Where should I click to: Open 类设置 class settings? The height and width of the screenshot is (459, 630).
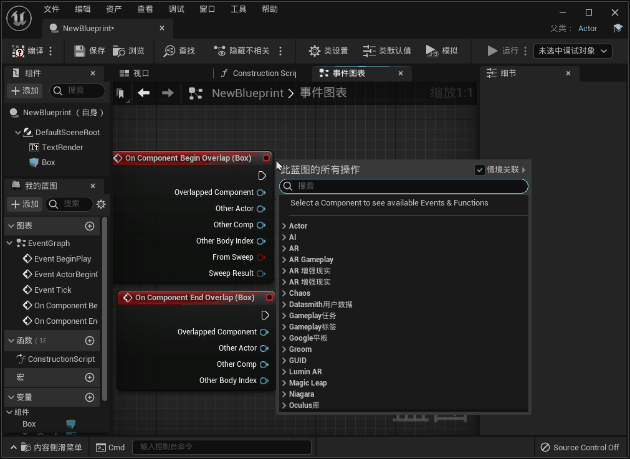pos(328,51)
